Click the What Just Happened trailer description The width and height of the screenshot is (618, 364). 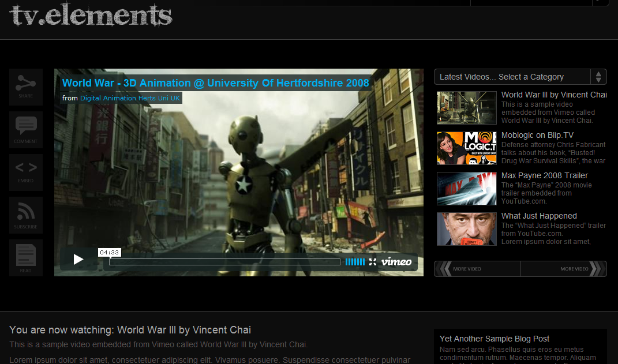pyautogui.click(x=553, y=234)
